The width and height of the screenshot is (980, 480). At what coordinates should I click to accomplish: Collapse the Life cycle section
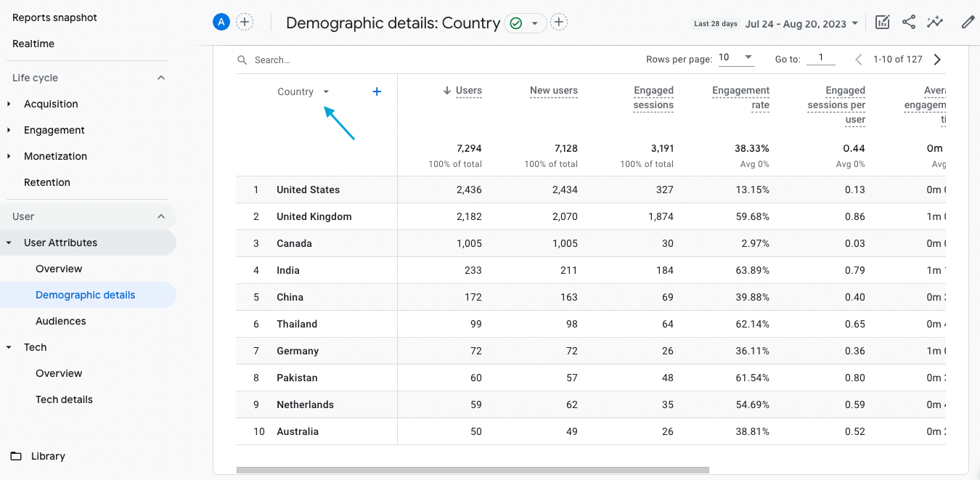(x=161, y=78)
